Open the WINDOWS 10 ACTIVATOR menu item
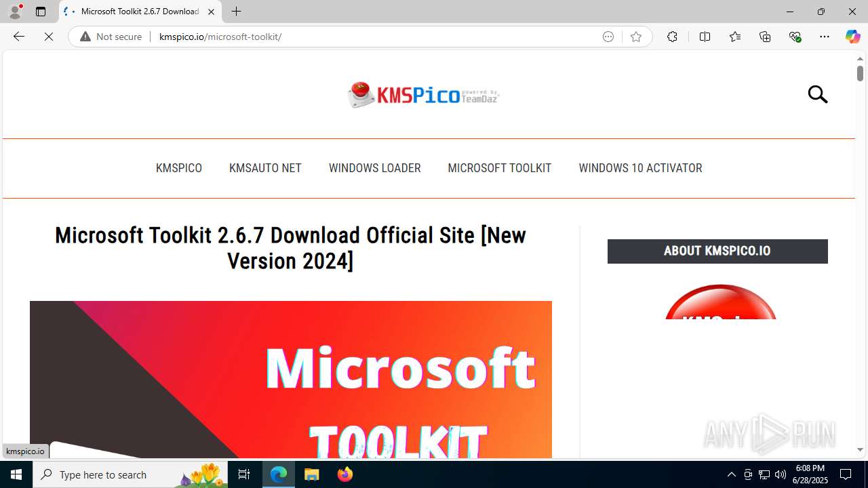 640,168
